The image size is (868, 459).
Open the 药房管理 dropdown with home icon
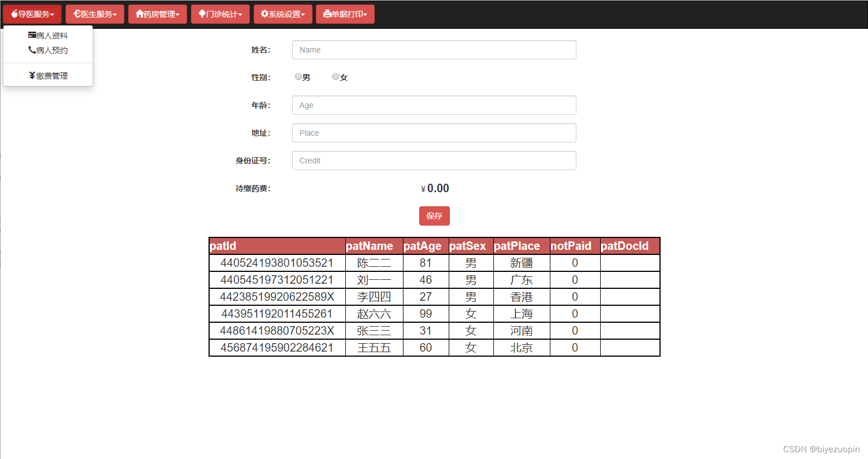click(158, 14)
